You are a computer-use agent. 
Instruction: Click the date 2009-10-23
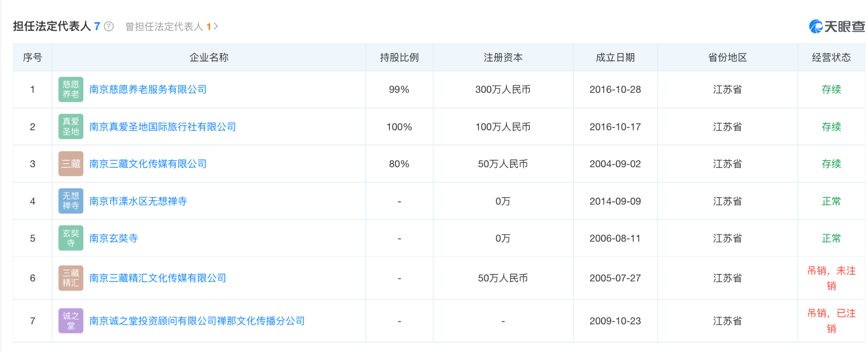[615, 321]
